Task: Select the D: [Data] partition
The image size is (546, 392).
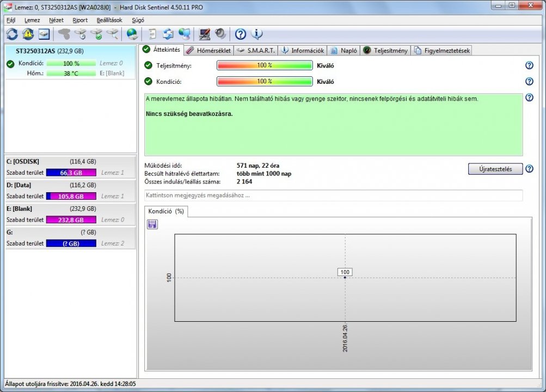Action: [70, 191]
